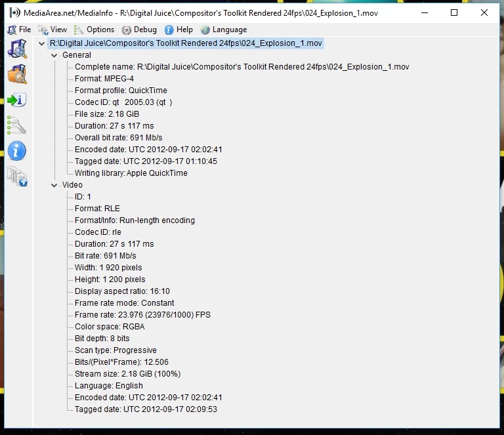Close the MediaInfo window
The width and height of the screenshot is (504, 435).
click(x=484, y=13)
